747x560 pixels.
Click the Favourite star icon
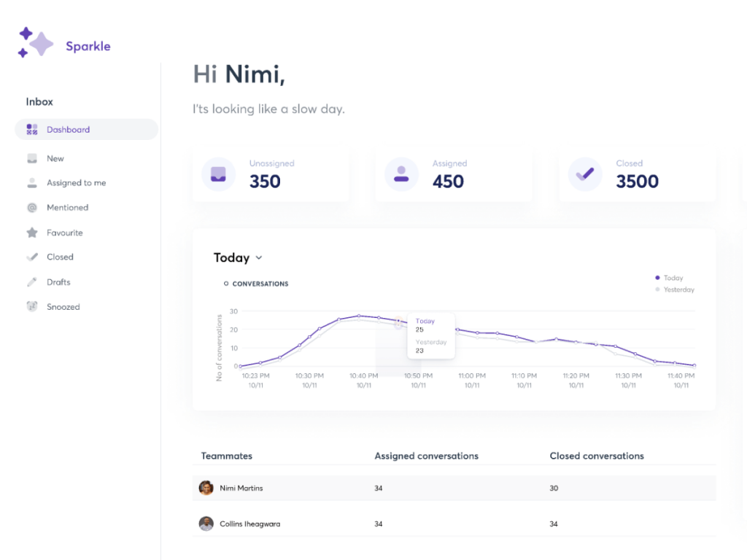click(32, 233)
